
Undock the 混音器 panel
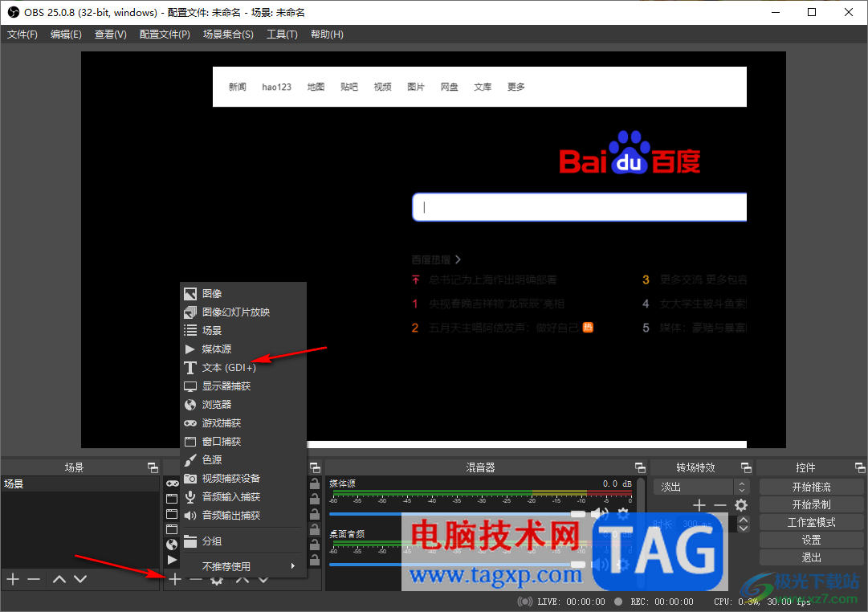click(x=640, y=467)
